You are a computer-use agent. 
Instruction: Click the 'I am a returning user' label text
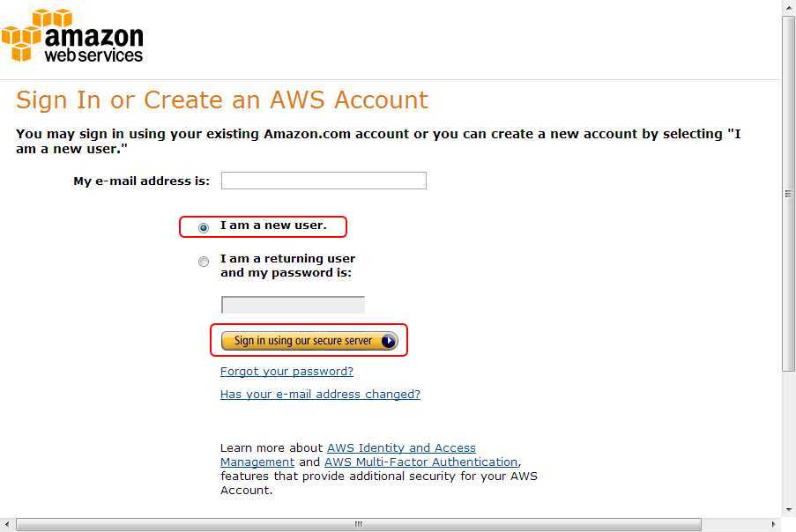coord(288,259)
